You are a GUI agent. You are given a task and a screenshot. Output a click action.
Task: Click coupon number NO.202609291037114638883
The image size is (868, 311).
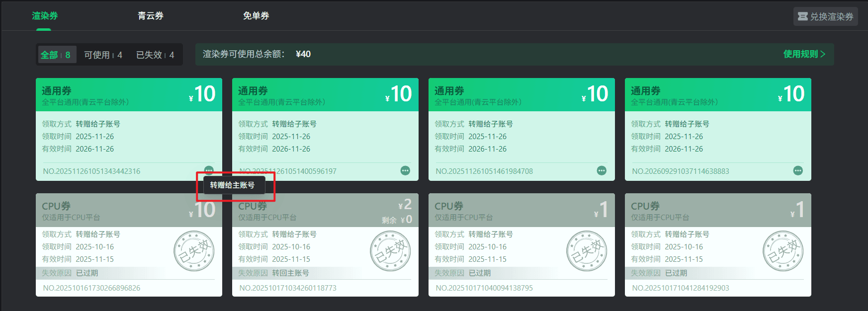pos(681,171)
